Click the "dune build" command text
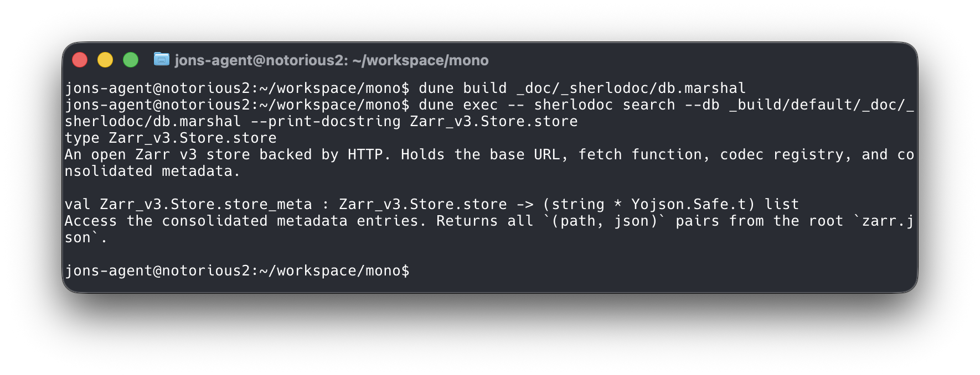The image size is (980, 375). [x=462, y=88]
